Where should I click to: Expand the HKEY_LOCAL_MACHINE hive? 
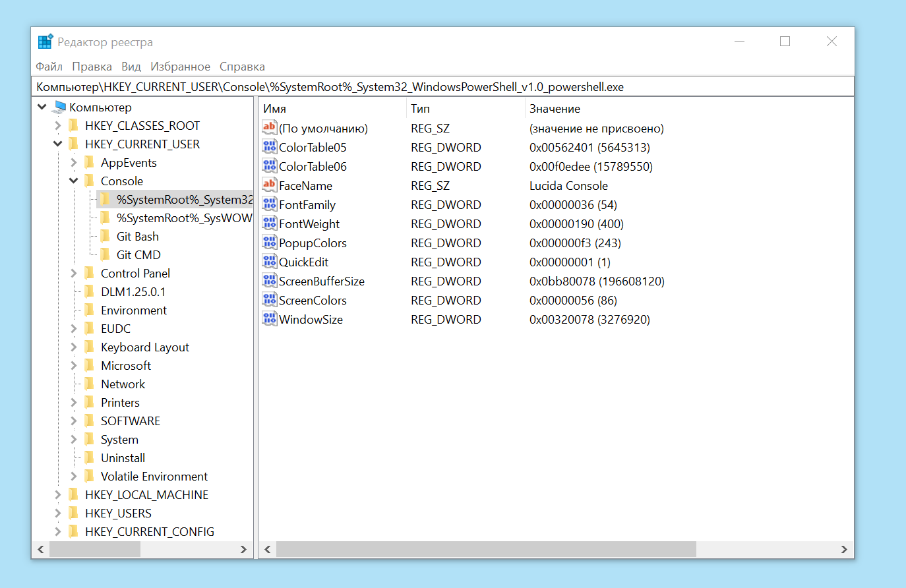coord(58,494)
